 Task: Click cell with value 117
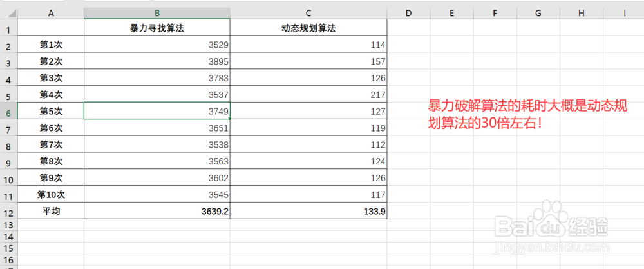(x=308, y=194)
